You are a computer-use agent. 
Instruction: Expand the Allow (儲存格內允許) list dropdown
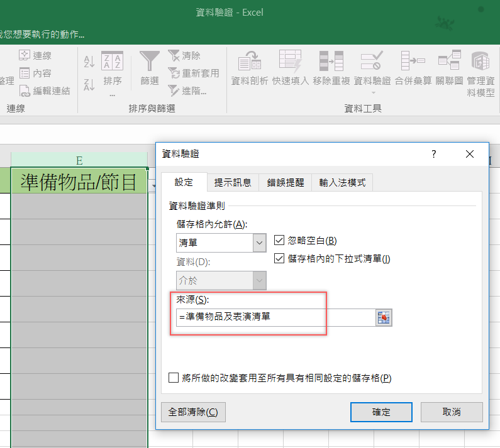pos(259,243)
